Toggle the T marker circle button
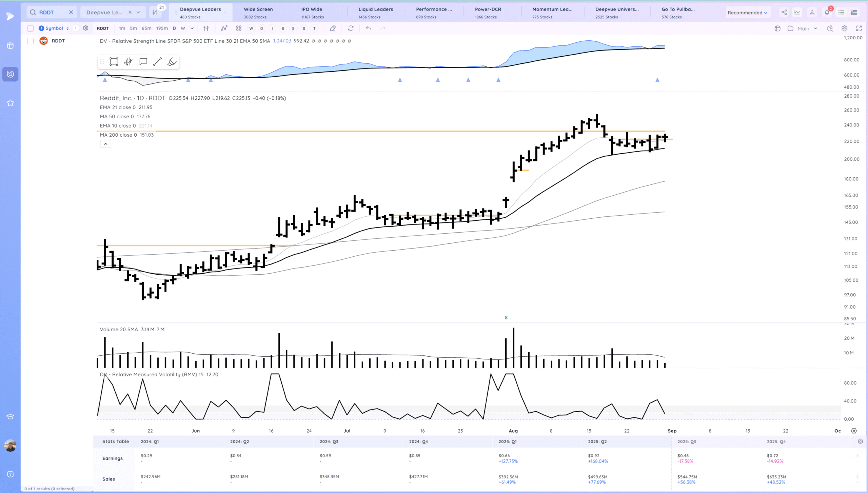This screenshot has width=868, height=493. (x=314, y=28)
